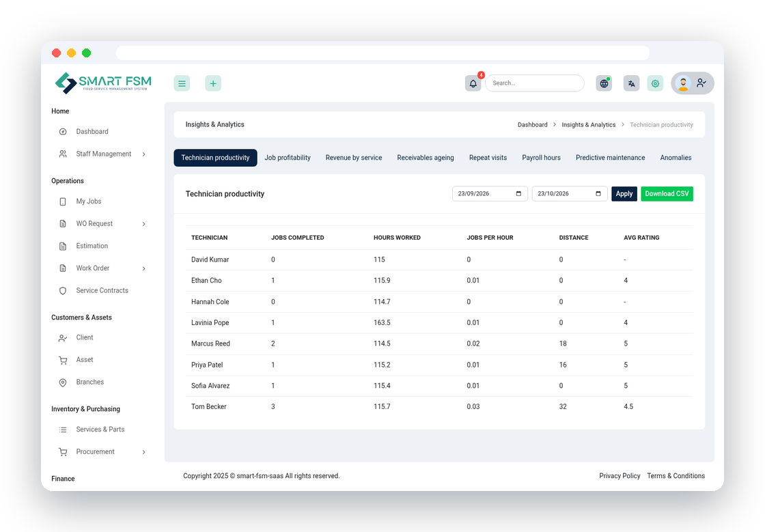Click the Search input field
765x532 pixels.
(x=535, y=83)
